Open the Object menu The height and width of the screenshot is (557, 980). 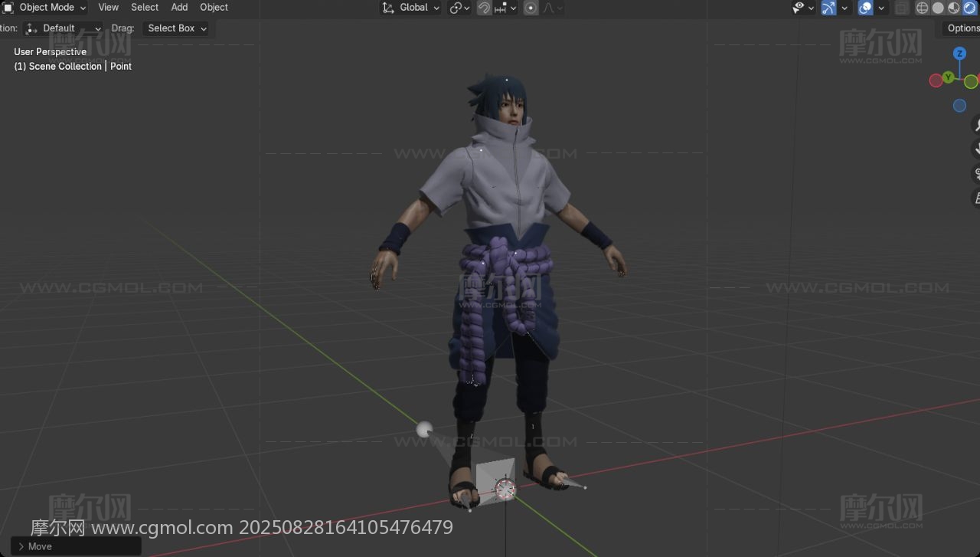click(214, 8)
